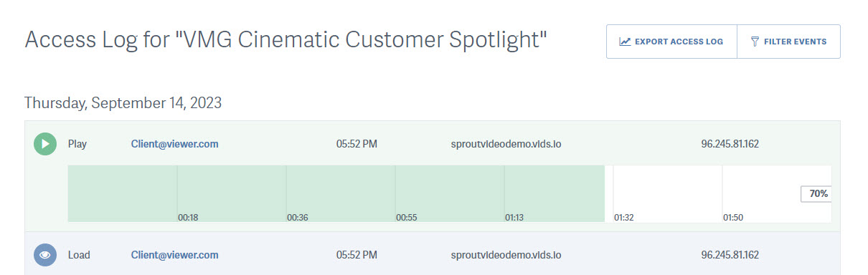Click the 00:55 timeline marker

(406, 216)
